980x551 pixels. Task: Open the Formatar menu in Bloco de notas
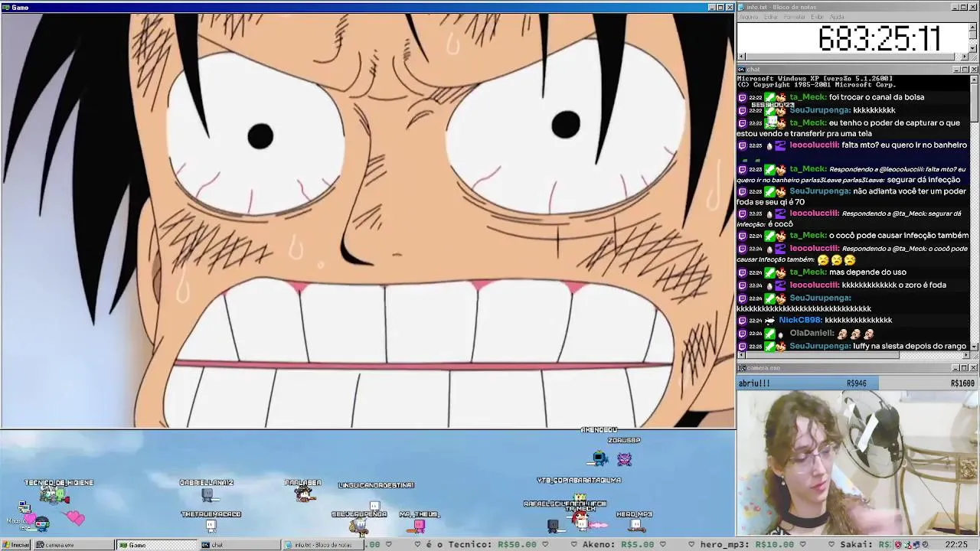(x=794, y=17)
